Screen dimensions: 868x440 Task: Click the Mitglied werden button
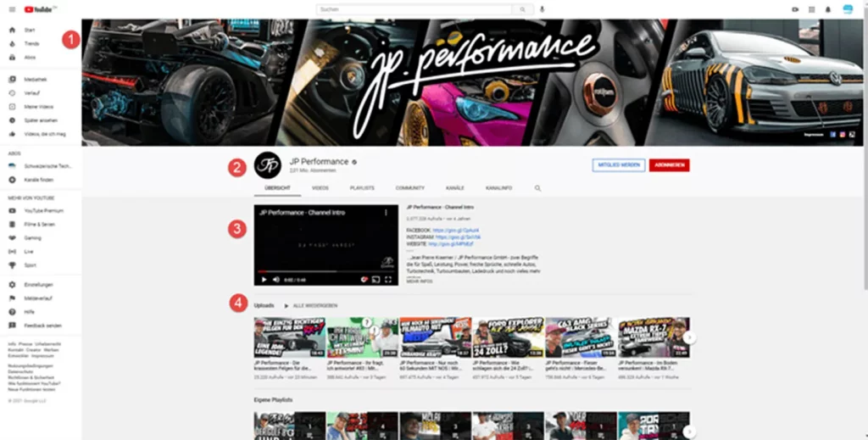(x=618, y=165)
